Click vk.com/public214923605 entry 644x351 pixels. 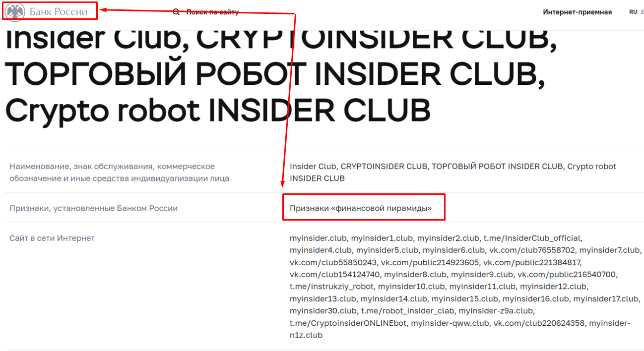pyautogui.click(x=430, y=262)
